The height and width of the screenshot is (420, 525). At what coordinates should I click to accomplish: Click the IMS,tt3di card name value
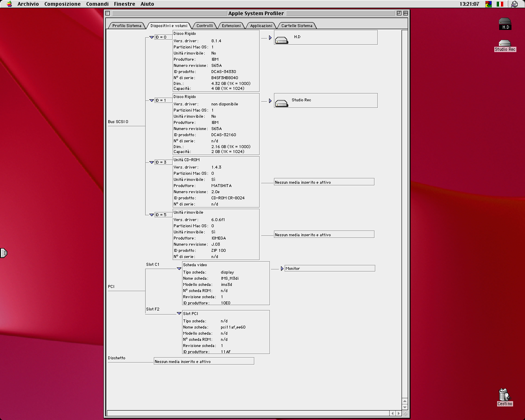(229, 278)
